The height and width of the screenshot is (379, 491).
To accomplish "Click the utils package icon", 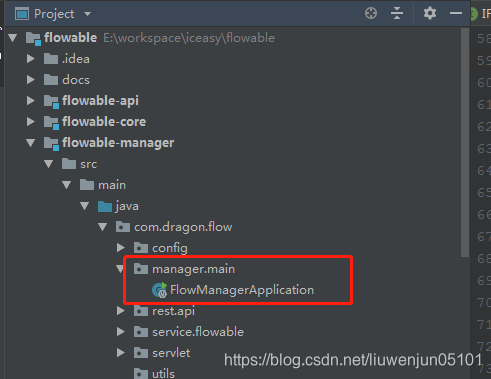I will [141, 374].
